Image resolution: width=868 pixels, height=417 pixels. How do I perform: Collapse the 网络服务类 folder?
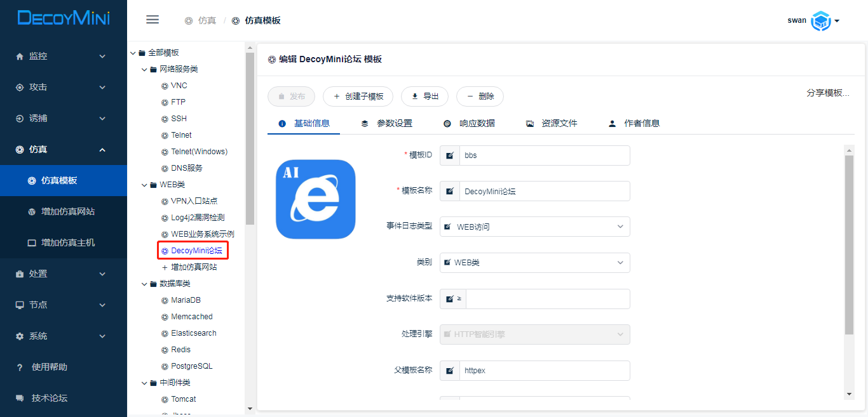[144, 69]
